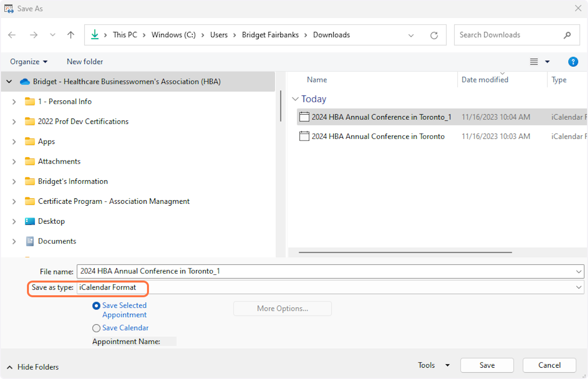Hide Folders using the chevron toggle

pos(9,367)
